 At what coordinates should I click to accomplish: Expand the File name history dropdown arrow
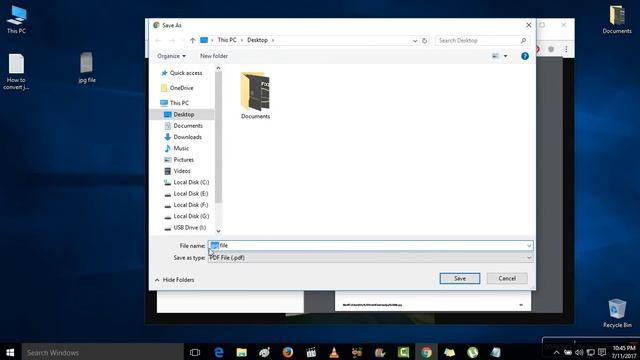click(529, 246)
